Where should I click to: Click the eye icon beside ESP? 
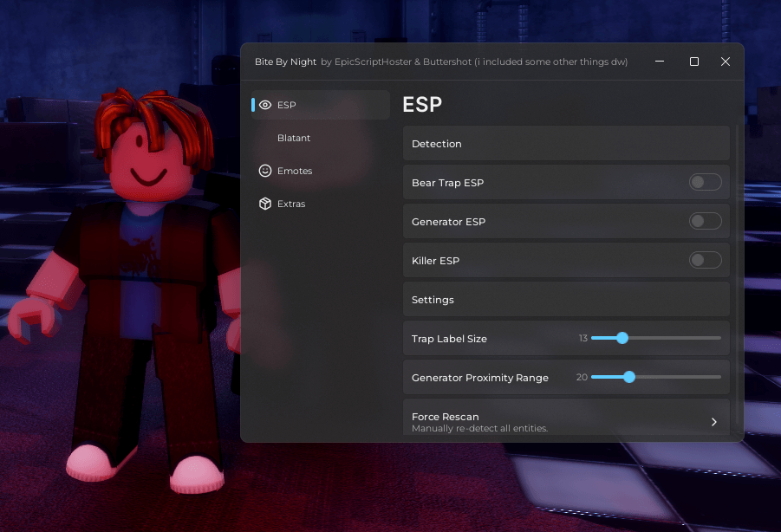(x=265, y=105)
